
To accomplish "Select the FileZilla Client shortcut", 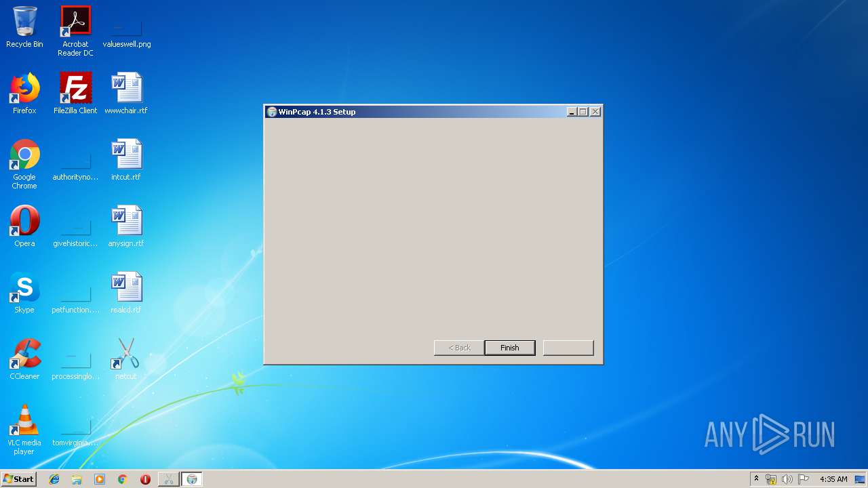I will (75, 94).
